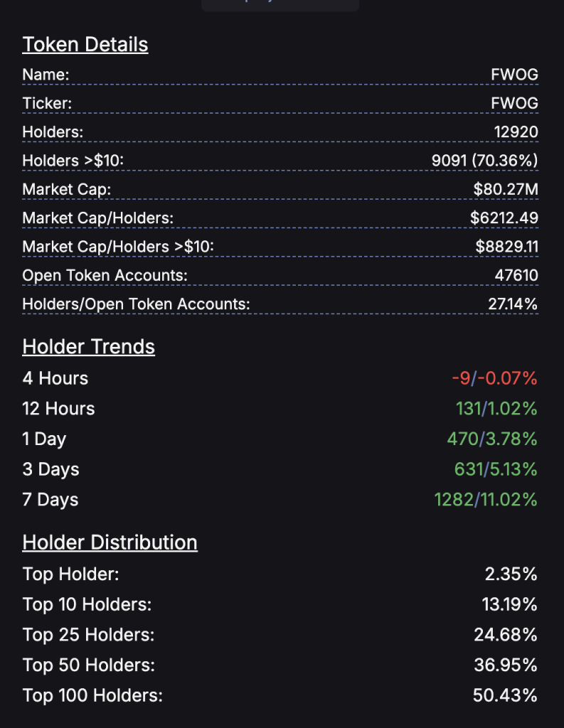
Task: Click the Top 10 Holders label
Action: 87,605
